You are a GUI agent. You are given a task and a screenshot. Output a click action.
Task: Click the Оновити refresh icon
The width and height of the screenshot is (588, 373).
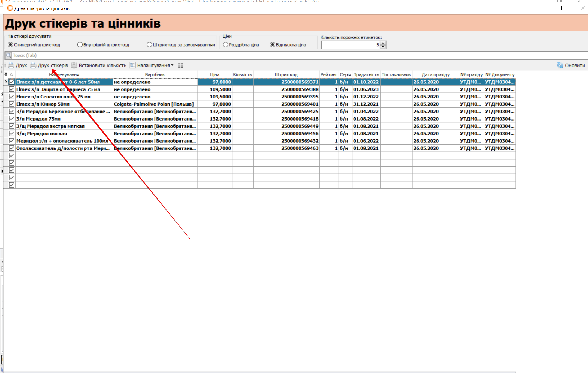[x=560, y=65]
